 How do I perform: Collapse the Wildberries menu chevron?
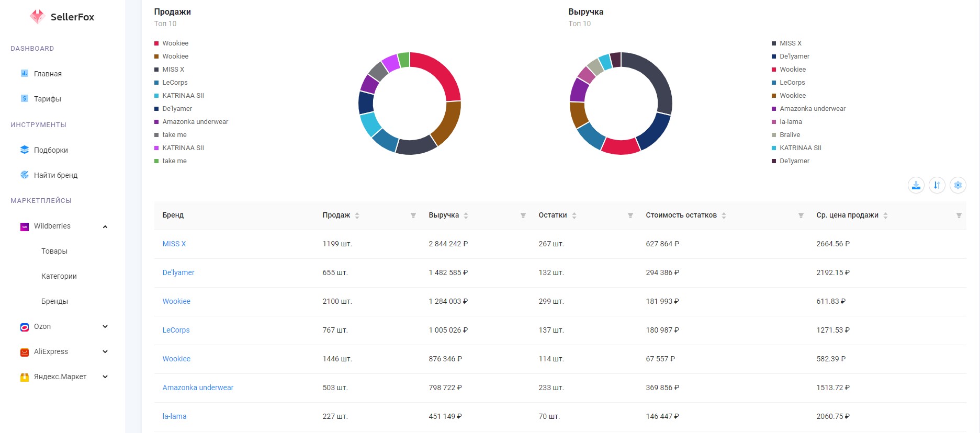coord(105,226)
